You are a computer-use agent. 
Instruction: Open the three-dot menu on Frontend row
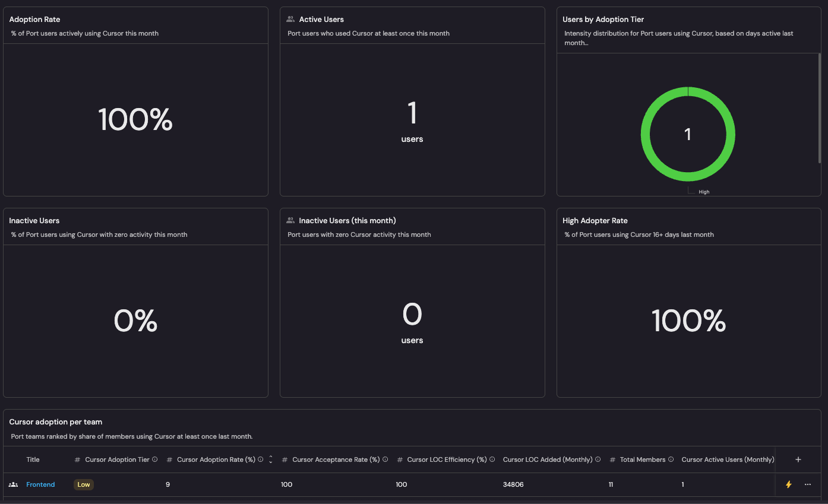(x=808, y=484)
